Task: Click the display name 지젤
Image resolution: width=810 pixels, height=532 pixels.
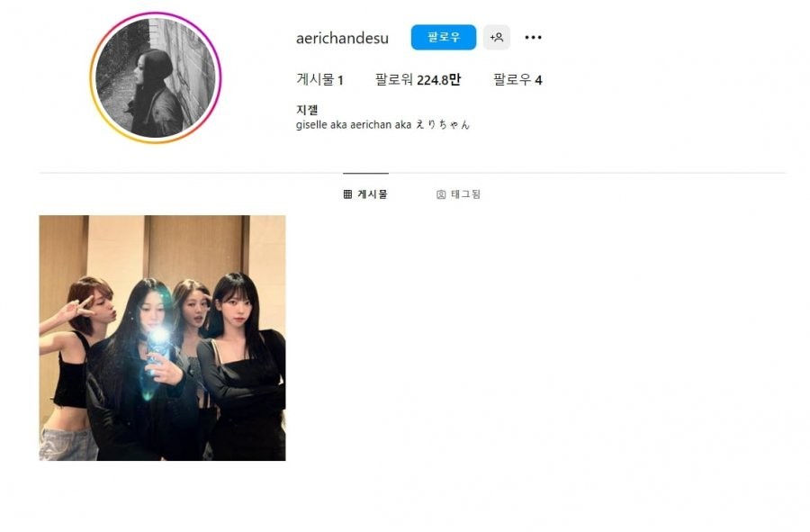Action: tap(307, 110)
